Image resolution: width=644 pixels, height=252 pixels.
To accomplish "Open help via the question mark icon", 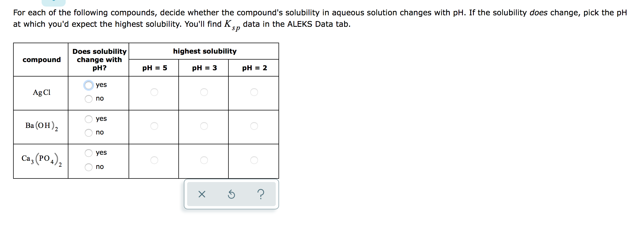I will tap(261, 194).
